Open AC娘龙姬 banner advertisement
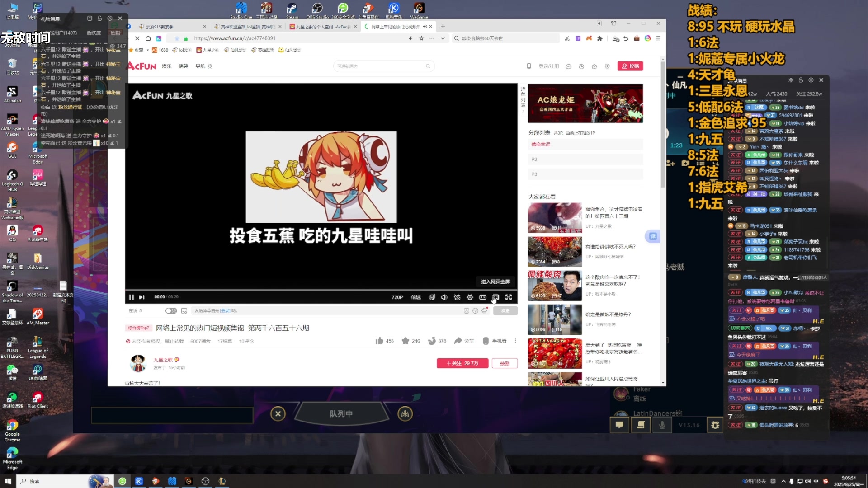The image size is (868, 488). [x=585, y=103]
